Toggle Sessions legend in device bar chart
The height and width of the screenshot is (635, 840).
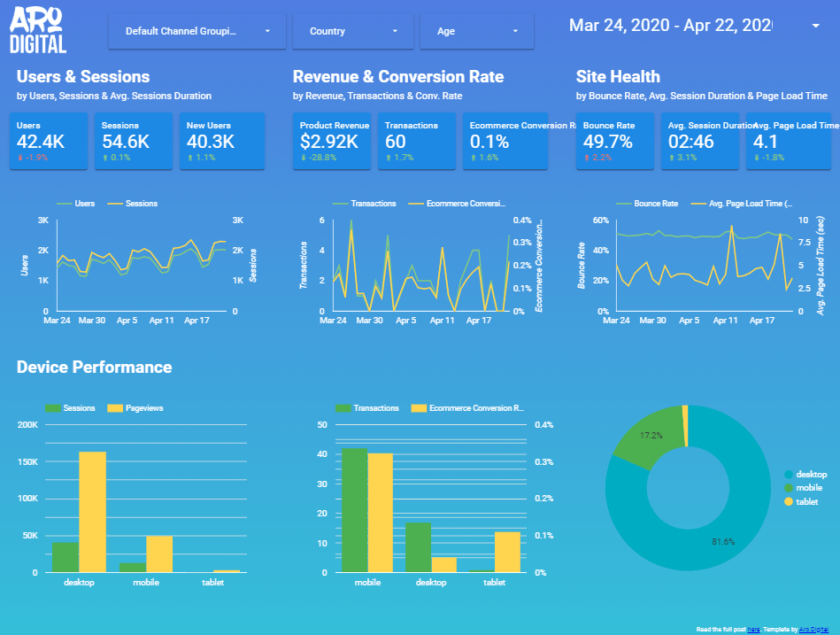click(x=70, y=408)
